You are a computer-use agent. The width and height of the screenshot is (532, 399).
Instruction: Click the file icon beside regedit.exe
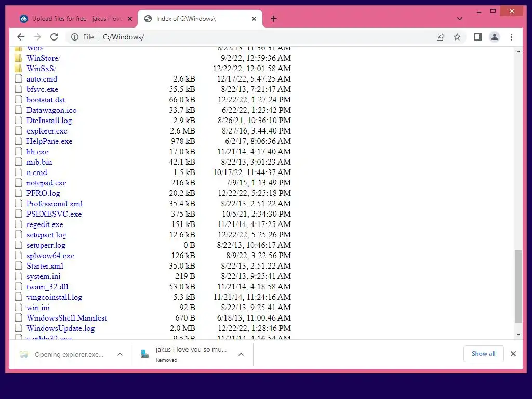point(18,224)
